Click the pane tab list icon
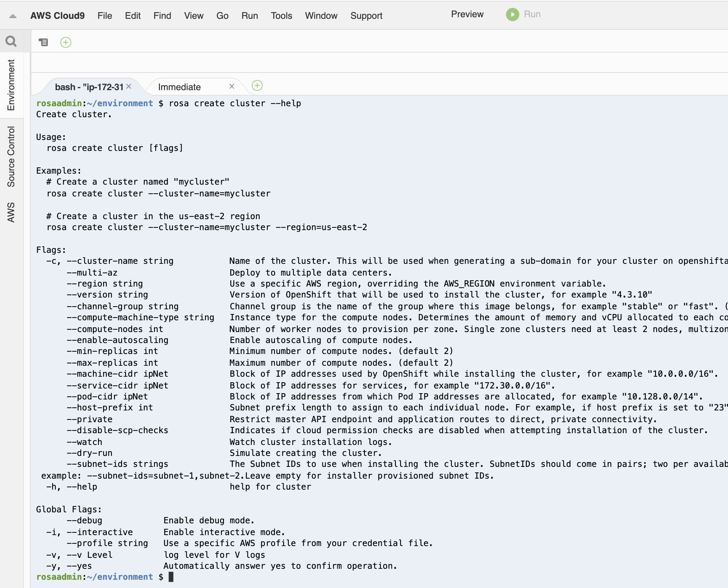This screenshot has height=588, width=728. tap(43, 42)
